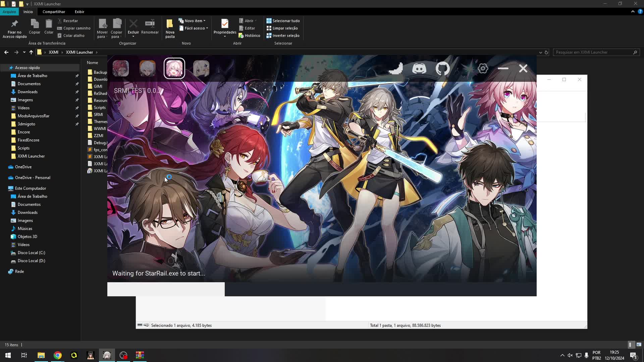Open the Discord link icon

[419, 69]
